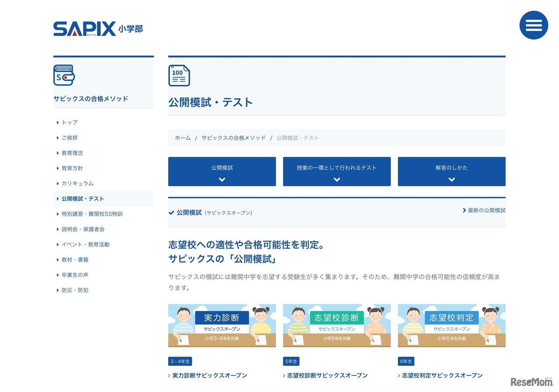Screen dimensions: 559x392
Task: Open 志望校判定サピックスオープン link
Action: coord(442,375)
